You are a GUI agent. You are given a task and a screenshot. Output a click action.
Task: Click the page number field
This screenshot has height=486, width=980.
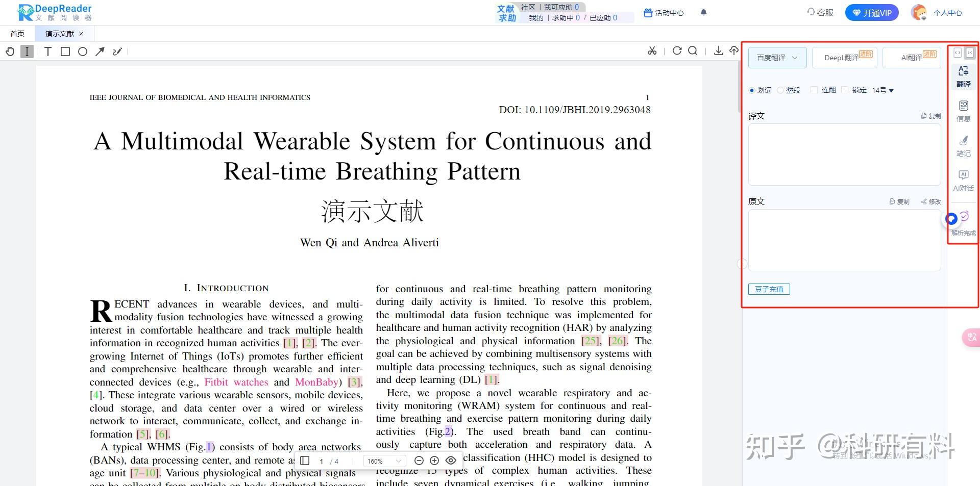coord(322,461)
